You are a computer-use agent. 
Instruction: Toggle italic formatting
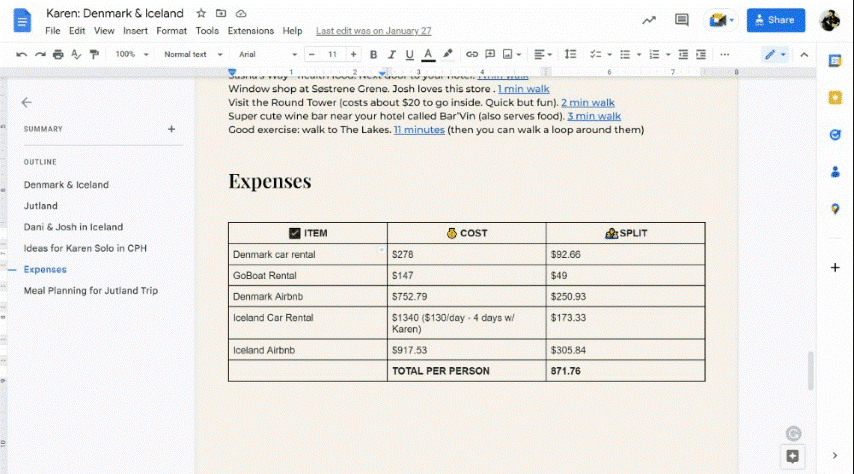tap(392, 54)
